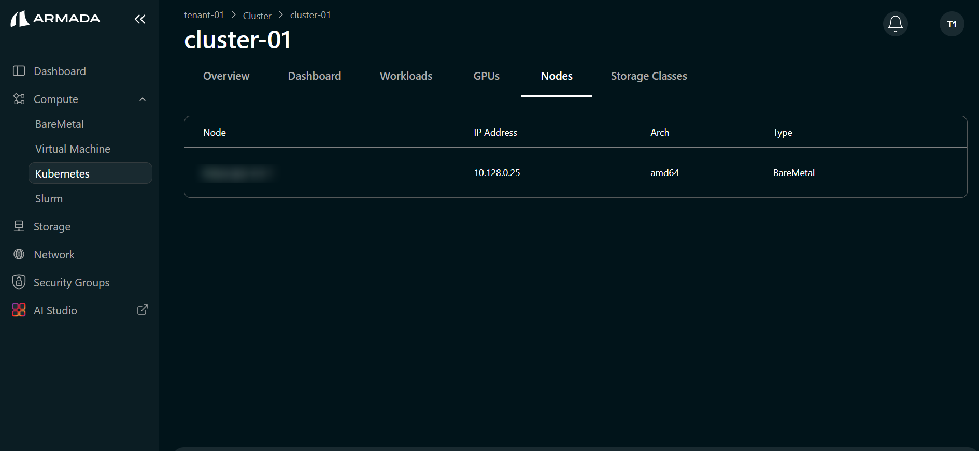Screen dimensions: 980x452
Task: Open Security Groups in the sidebar
Action: [x=72, y=283]
